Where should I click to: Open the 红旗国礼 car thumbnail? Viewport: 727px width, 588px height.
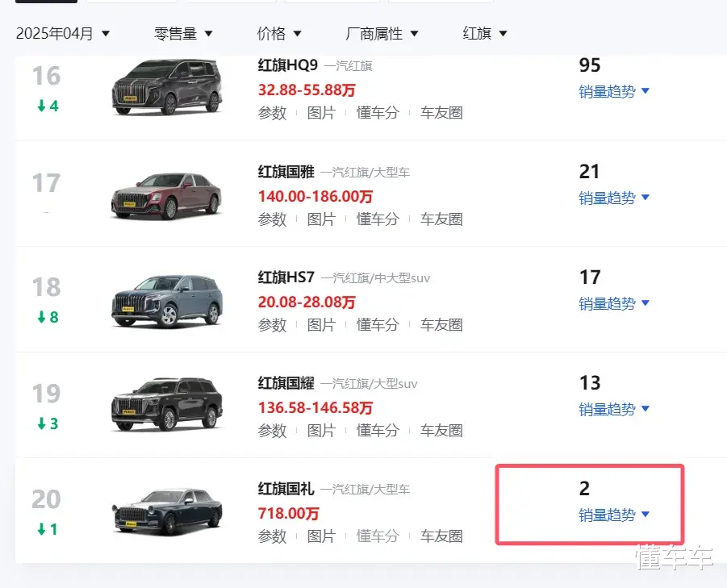pos(166,511)
